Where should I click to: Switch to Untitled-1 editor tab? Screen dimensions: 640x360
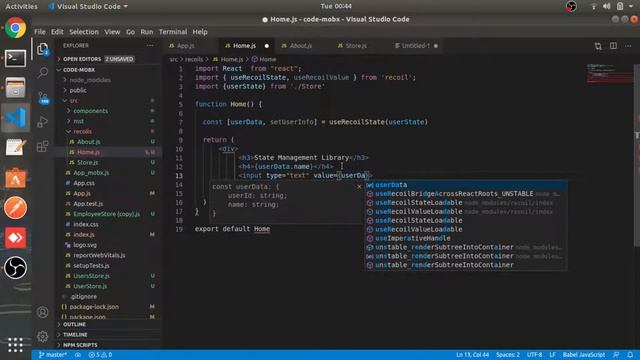[x=416, y=46]
